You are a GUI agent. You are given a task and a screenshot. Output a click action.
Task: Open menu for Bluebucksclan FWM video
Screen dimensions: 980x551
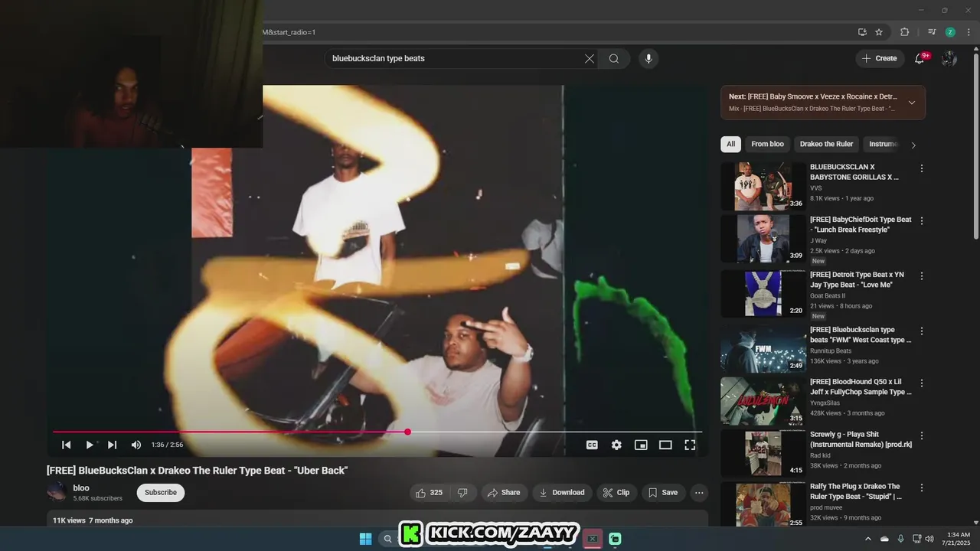click(922, 331)
